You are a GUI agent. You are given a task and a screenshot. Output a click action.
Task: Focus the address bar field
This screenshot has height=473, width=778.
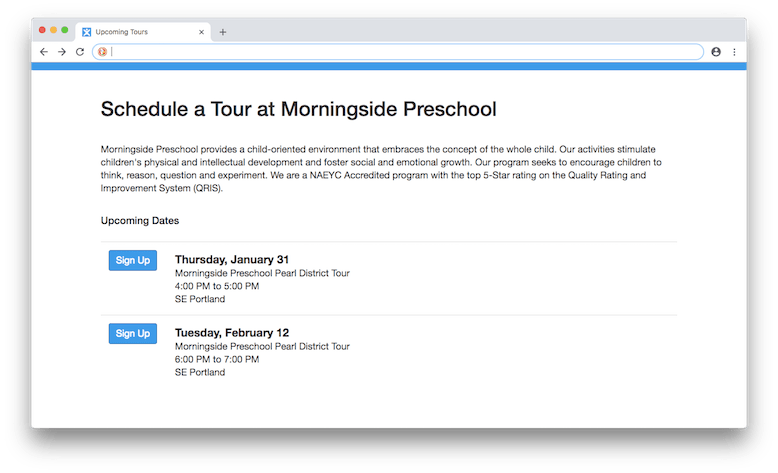pyautogui.click(x=400, y=52)
